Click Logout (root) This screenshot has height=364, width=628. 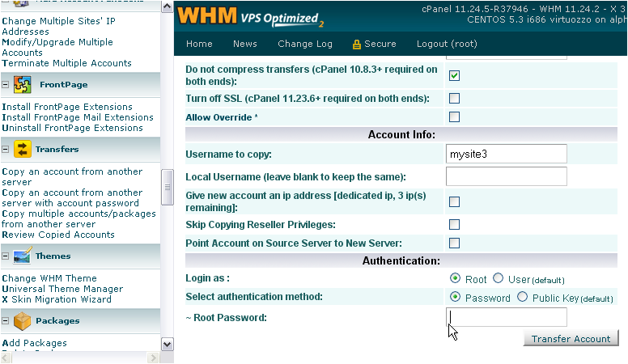[x=447, y=44]
